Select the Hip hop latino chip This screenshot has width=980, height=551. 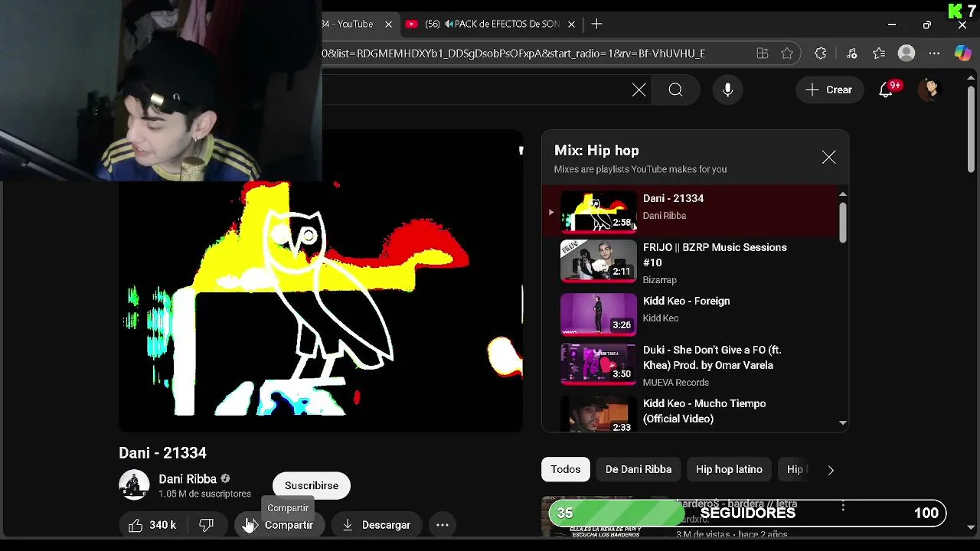729,469
